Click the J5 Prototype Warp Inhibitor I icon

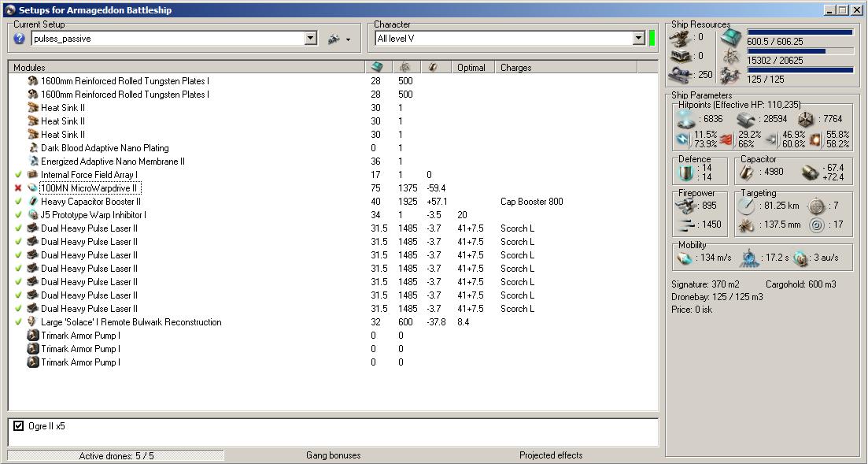pyautogui.click(x=33, y=214)
